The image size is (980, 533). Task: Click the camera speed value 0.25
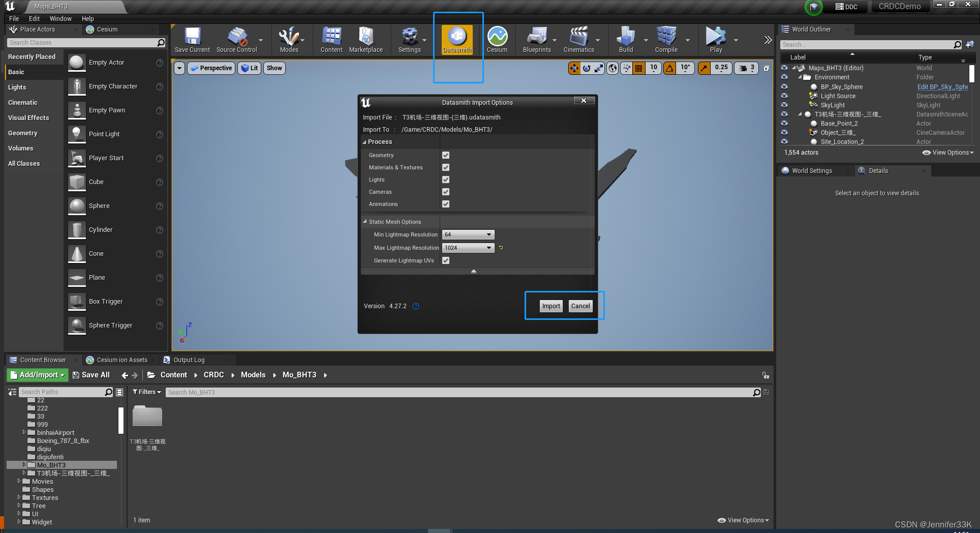tap(721, 68)
